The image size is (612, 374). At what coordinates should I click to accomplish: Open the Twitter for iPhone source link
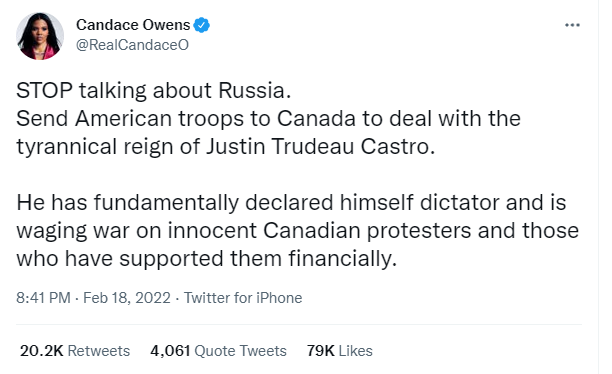(x=243, y=298)
